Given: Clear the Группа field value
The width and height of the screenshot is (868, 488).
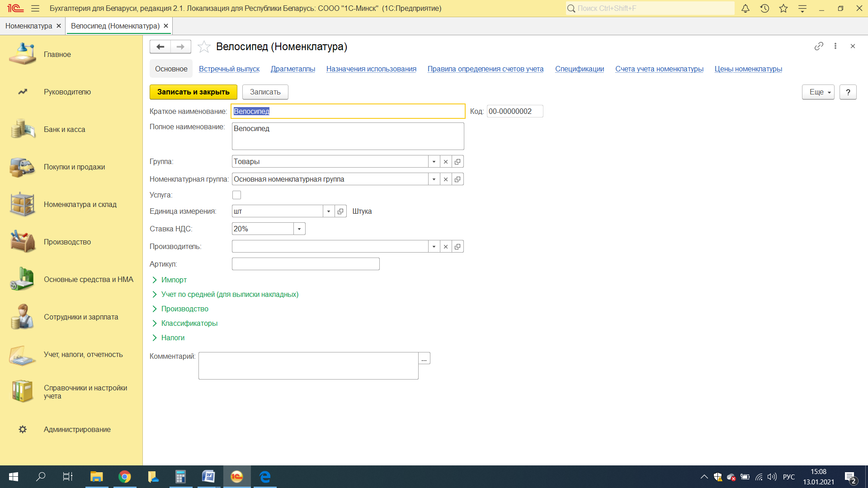Looking at the screenshot, I should point(446,161).
